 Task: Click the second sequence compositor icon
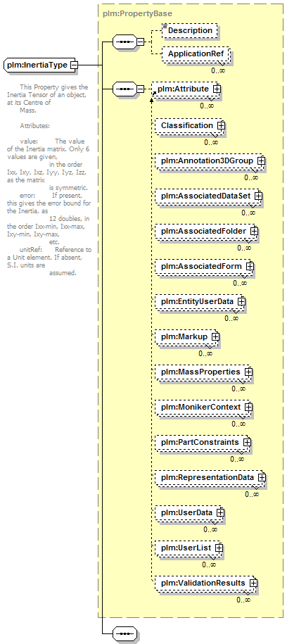pos(125,89)
